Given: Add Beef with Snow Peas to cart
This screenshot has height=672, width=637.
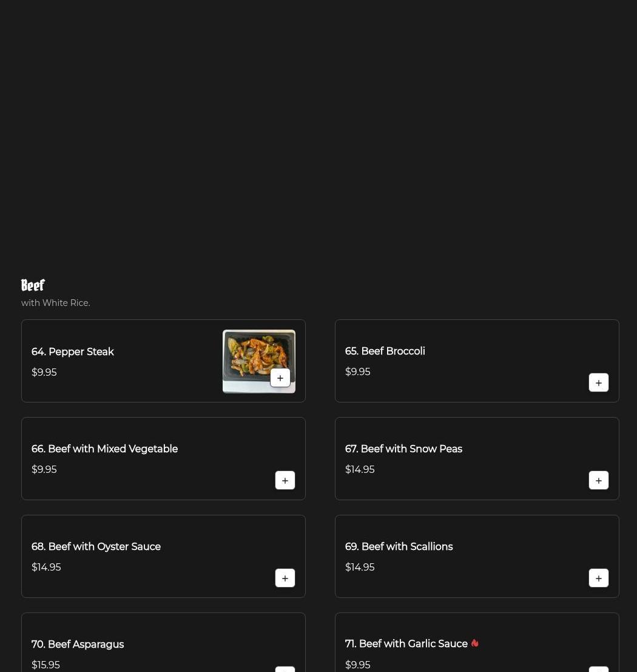Looking at the screenshot, I should point(598,480).
